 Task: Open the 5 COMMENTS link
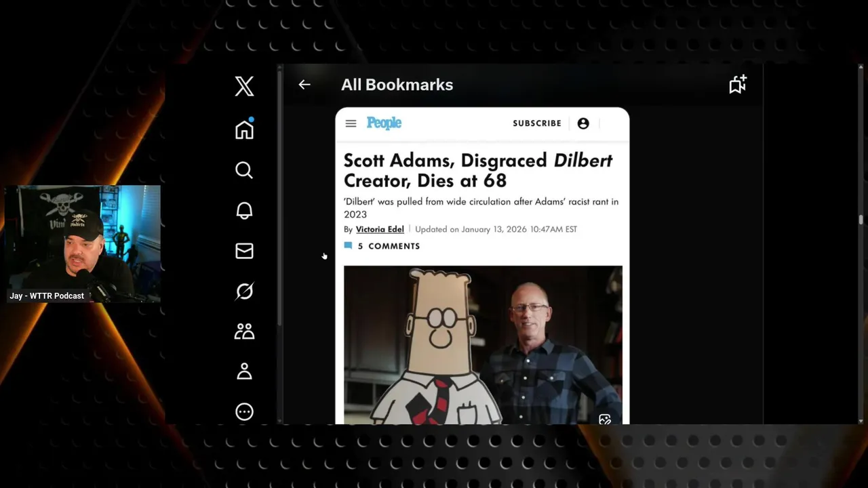(389, 246)
